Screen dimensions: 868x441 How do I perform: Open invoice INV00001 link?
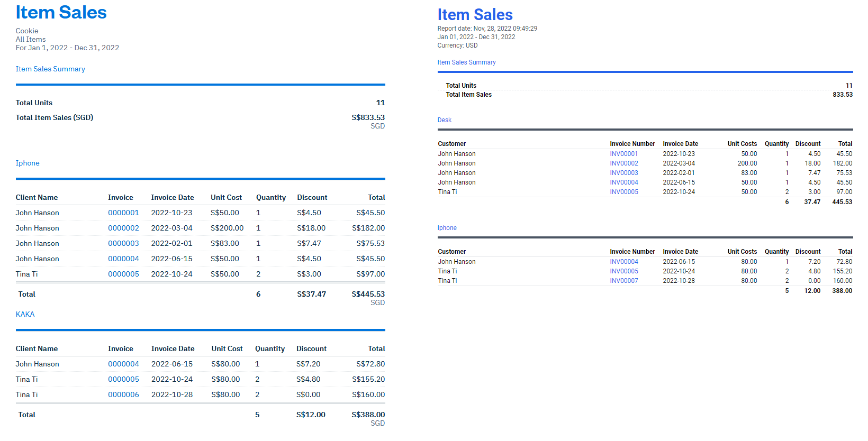pos(623,154)
